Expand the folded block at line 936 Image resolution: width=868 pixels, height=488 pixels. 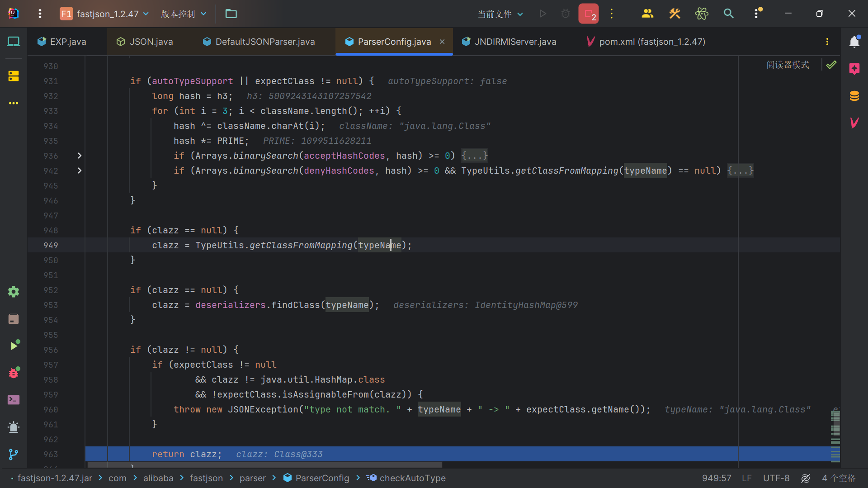pyautogui.click(x=80, y=156)
